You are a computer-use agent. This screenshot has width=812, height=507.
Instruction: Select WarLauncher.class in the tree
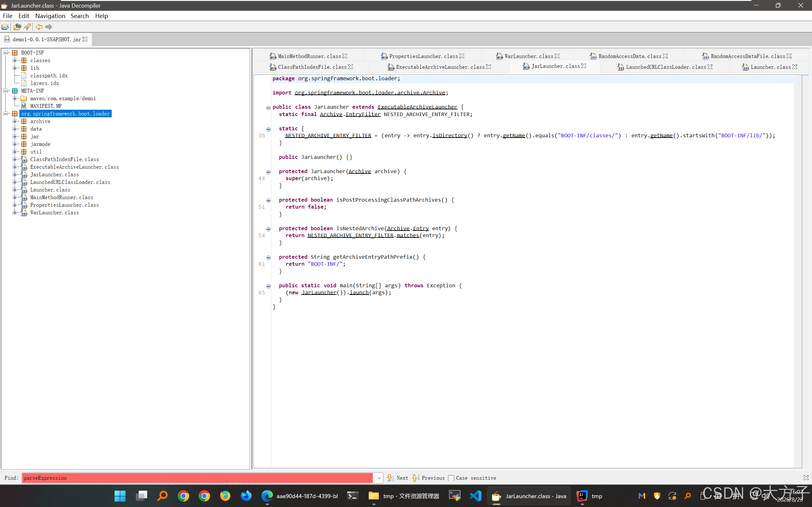[55, 212]
